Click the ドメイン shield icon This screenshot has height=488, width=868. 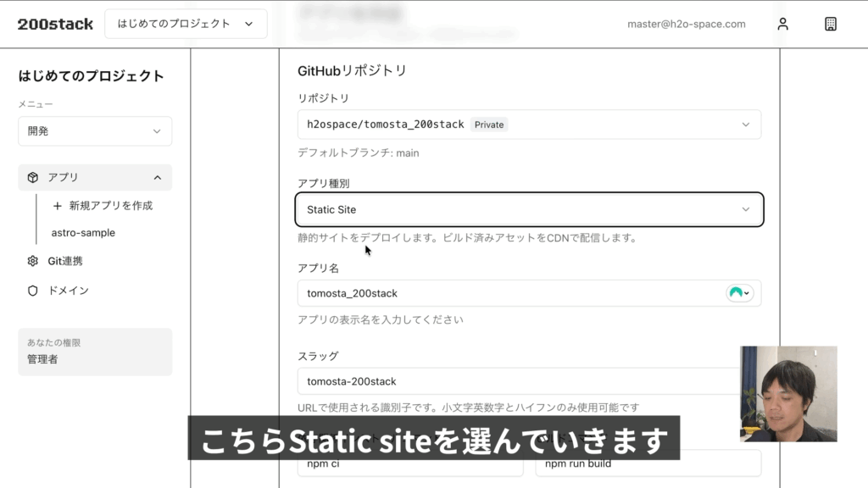pos(33,291)
